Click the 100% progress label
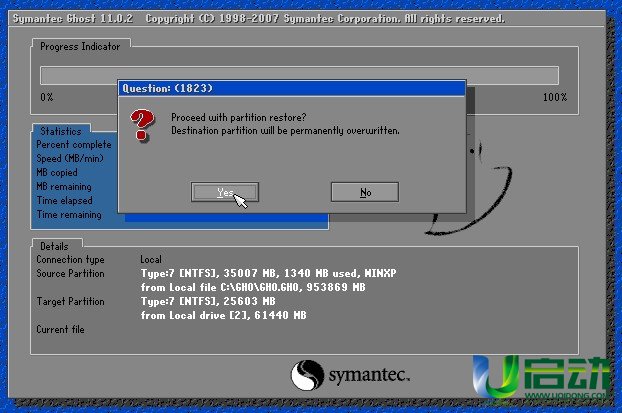The height and width of the screenshot is (413, 622). point(555,97)
